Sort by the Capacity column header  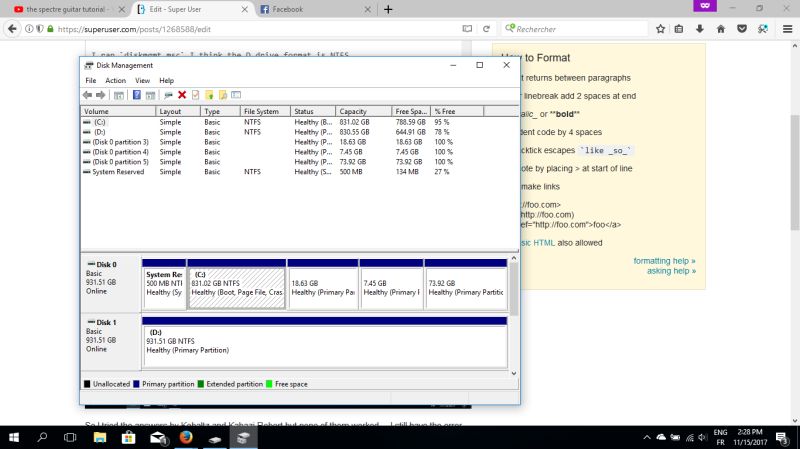pyautogui.click(x=363, y=111)
